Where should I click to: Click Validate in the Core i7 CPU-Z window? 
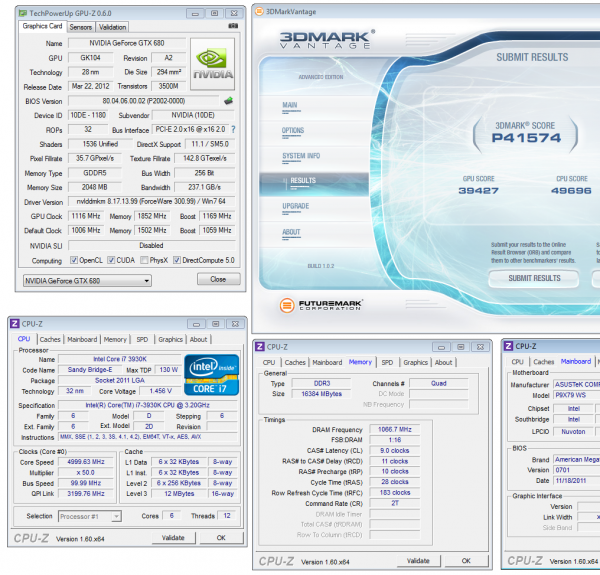pos(173,538)
